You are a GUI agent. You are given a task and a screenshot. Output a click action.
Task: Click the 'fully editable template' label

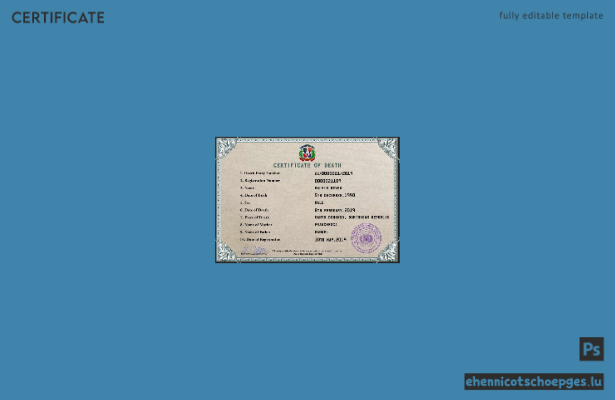[551, 16]
